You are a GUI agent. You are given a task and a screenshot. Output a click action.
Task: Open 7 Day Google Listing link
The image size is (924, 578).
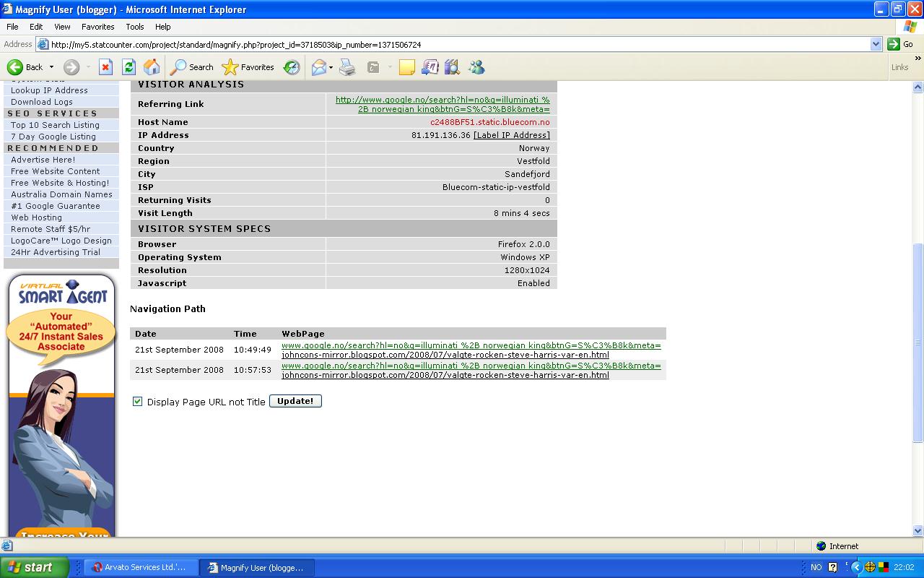pos(53,137)
